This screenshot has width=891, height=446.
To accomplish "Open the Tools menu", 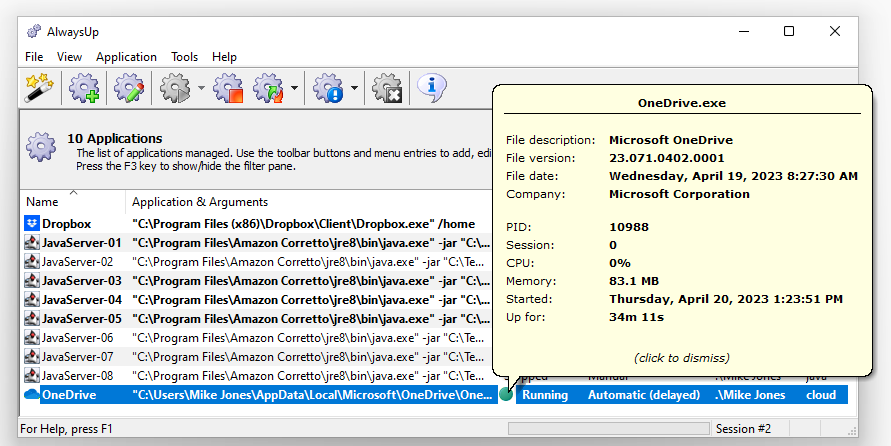I will click(184, 57).
